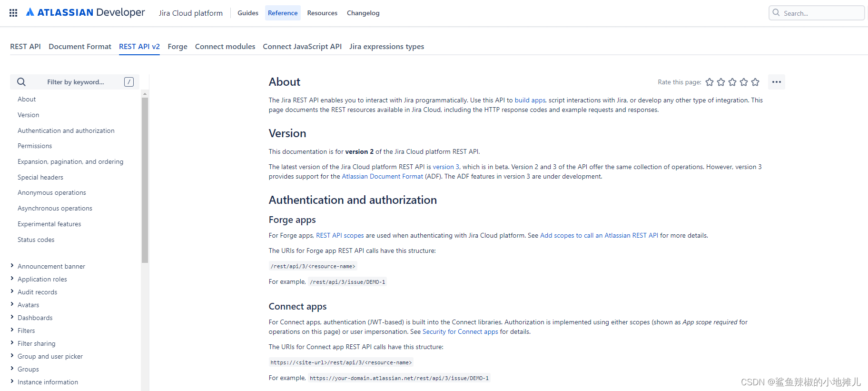Open Add scopes to call an Atlassian REST API link
Screen dimensions: 868x391
tap(599, 235)
